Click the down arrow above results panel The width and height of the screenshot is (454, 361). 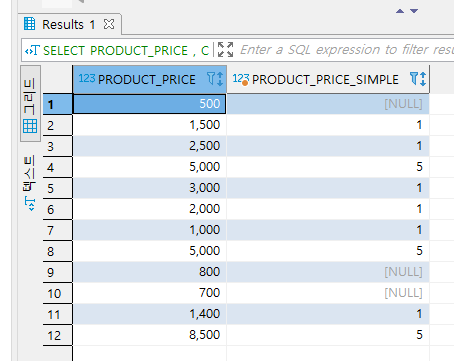point(414,11)
